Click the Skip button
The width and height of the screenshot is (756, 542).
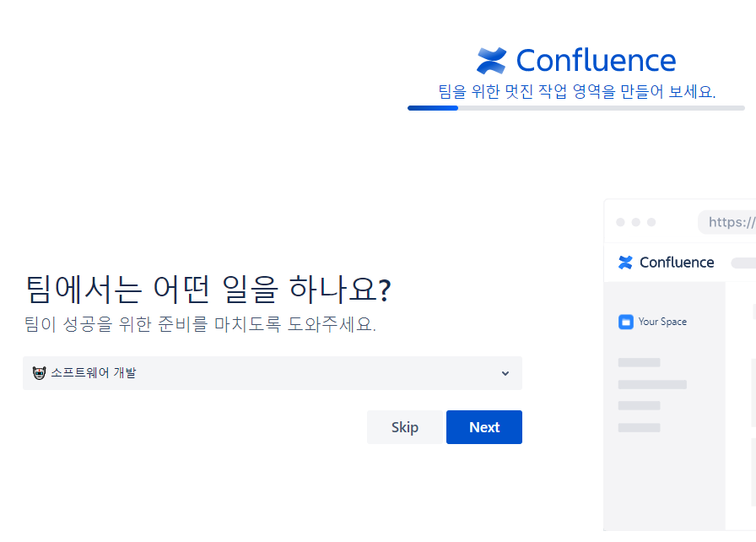[404, 427]
